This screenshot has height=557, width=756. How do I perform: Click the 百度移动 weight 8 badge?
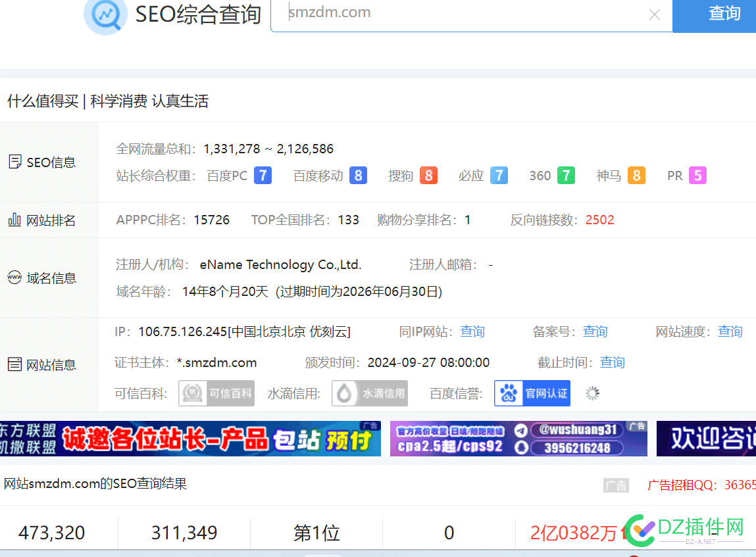(358, 176)
